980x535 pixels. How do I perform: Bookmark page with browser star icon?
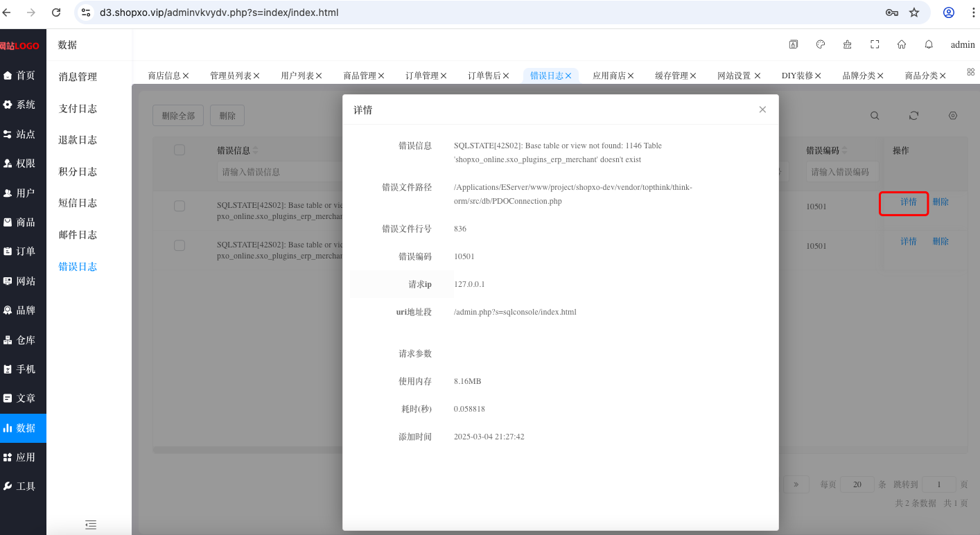[x=914, y=12]
